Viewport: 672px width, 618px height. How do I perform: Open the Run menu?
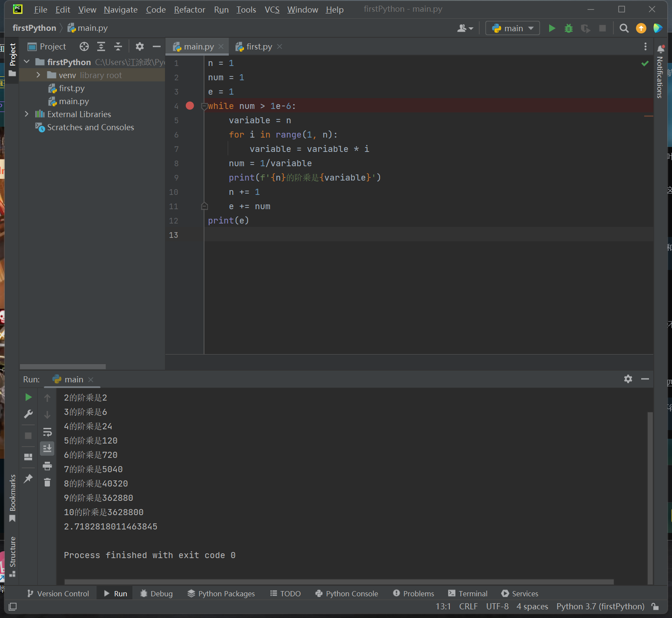[x=221, y=9]
